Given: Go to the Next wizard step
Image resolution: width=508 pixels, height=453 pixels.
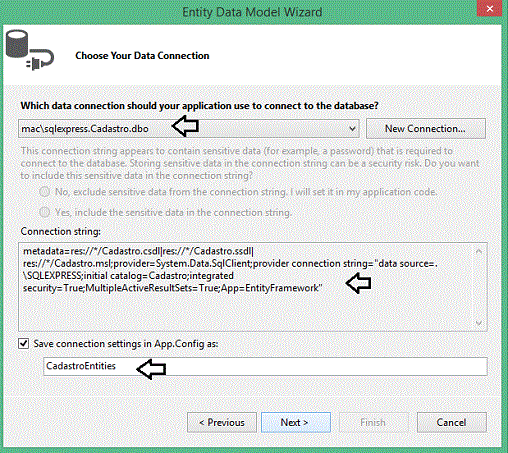Looking at the screenshot, I should [x=296, y=422].
